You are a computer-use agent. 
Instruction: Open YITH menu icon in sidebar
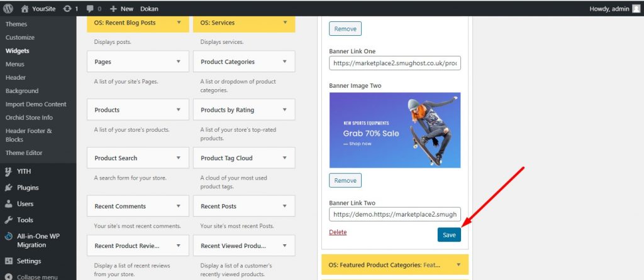(x=9, y=171)
